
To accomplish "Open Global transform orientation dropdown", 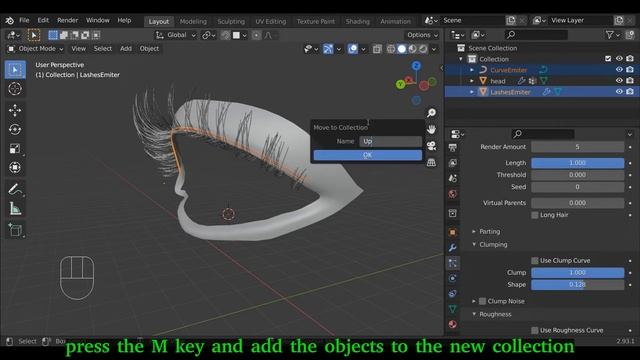I will (x=176, y=36).
